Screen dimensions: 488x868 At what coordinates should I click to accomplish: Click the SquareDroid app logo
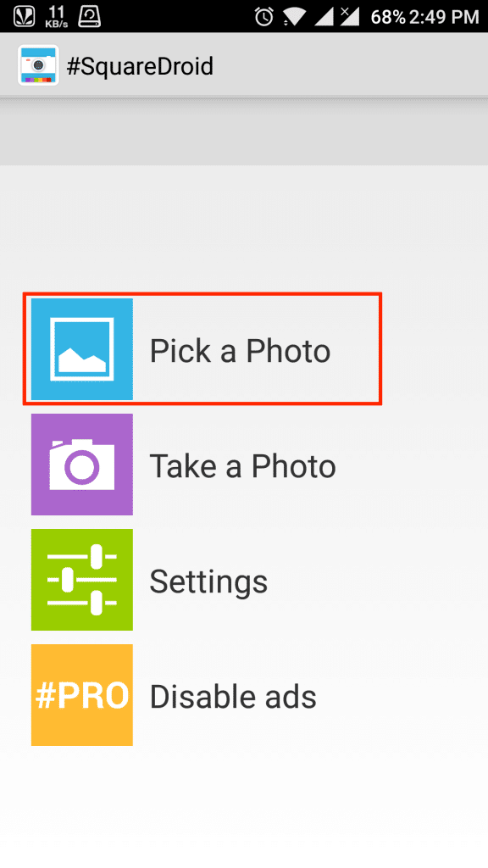38,65
